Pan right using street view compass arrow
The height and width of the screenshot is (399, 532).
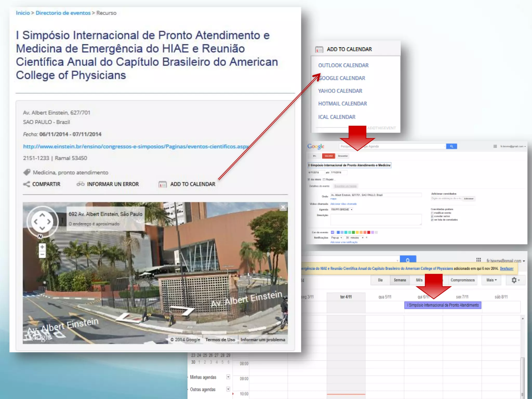tap(49, 222)
